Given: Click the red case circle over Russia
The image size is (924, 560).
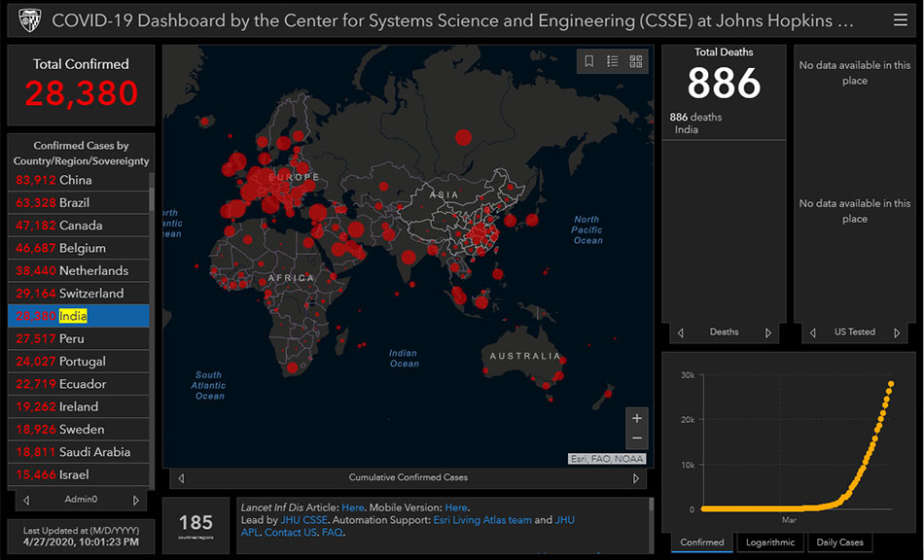Looking at the screenshot, I should point(463,137).
